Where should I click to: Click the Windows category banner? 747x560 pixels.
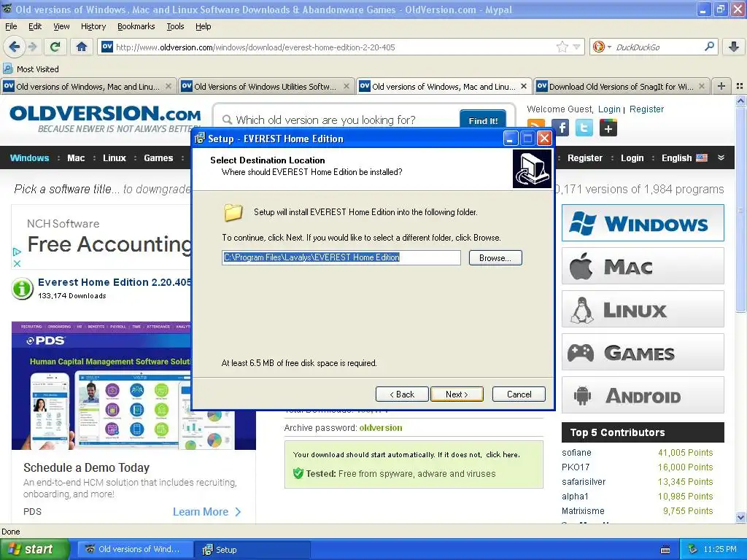coord(643,223)
